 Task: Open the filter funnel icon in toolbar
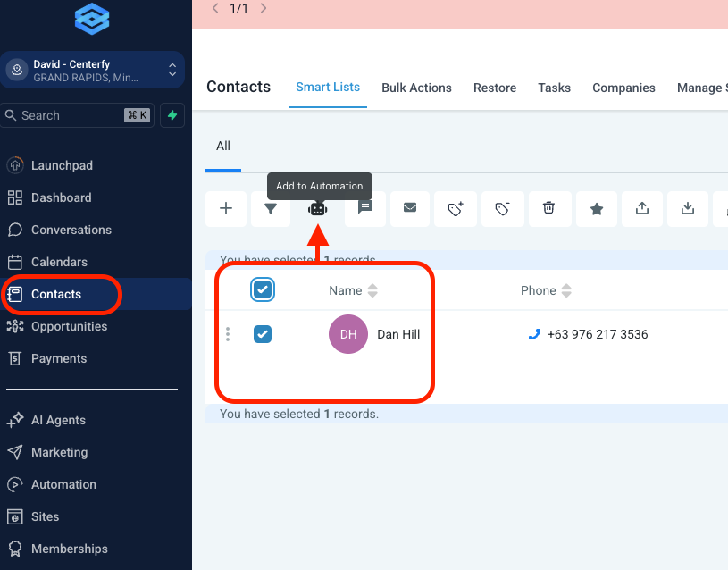[271, 208]
